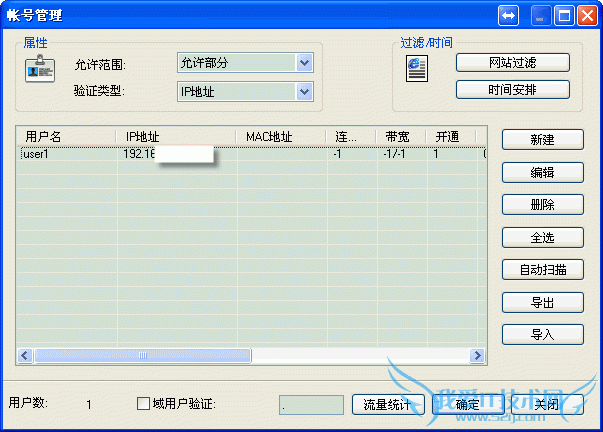This screenshot has width=603, height=432.
Task: Enable the 域用户验证 checkbox
Action: 143,403
